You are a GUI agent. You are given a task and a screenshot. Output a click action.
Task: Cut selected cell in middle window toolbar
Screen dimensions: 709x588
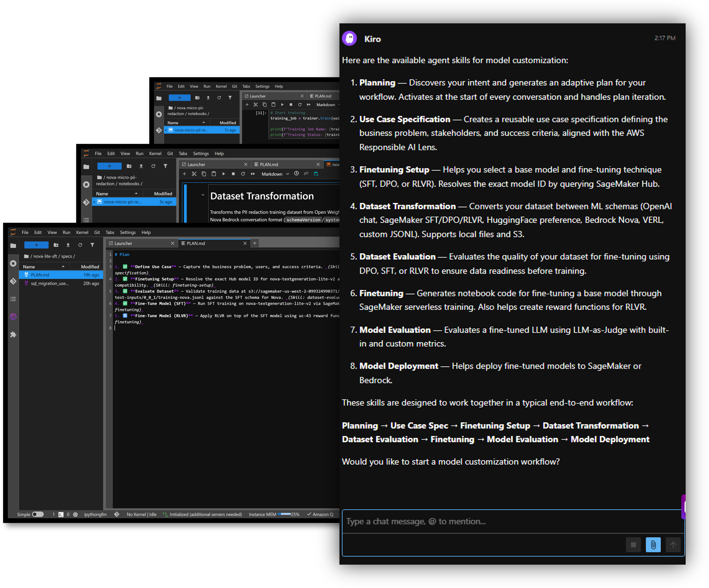click(194, 174)
